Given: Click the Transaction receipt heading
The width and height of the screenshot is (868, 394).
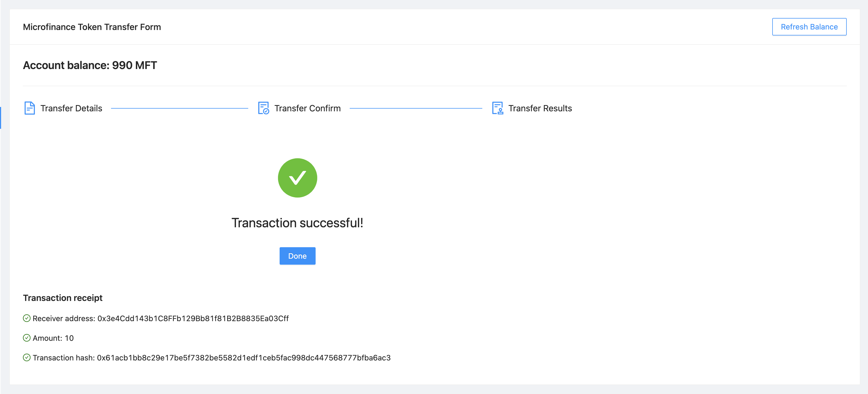Looking at the screenshot, I should tap(63, 298).
